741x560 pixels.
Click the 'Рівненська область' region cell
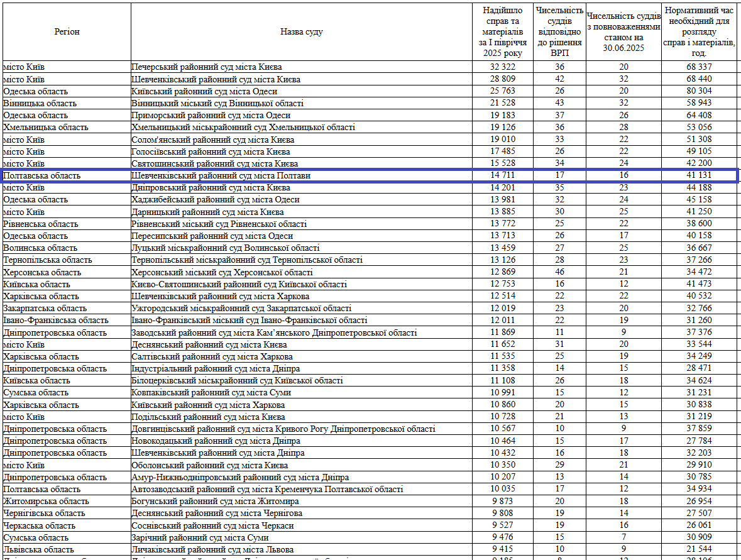pyautogui.click(x=67, y=224)
